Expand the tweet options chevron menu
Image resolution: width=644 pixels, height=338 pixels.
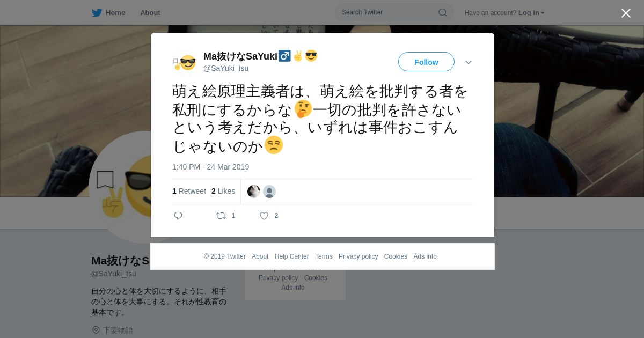pos(469,62)
